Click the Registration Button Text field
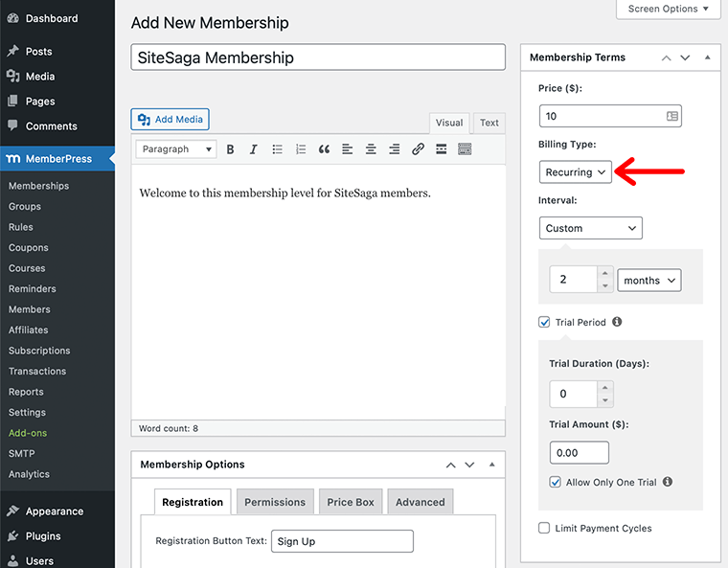The image size is (728, 568). tap(342, 541)
